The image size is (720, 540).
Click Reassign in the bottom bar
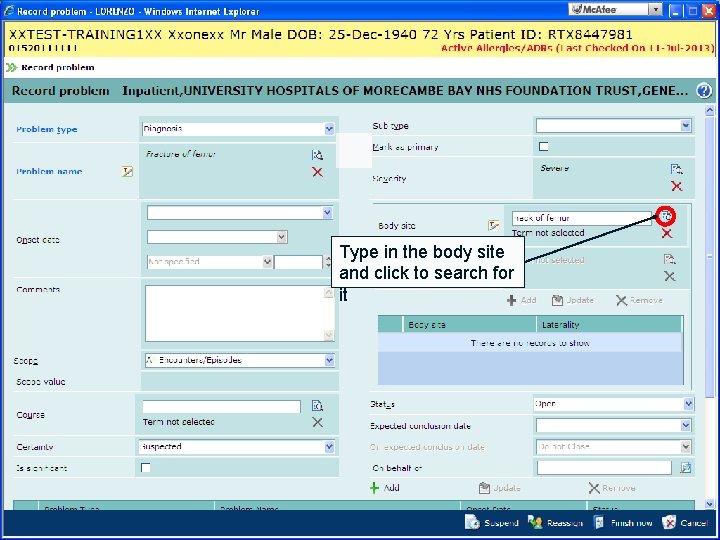556,523
